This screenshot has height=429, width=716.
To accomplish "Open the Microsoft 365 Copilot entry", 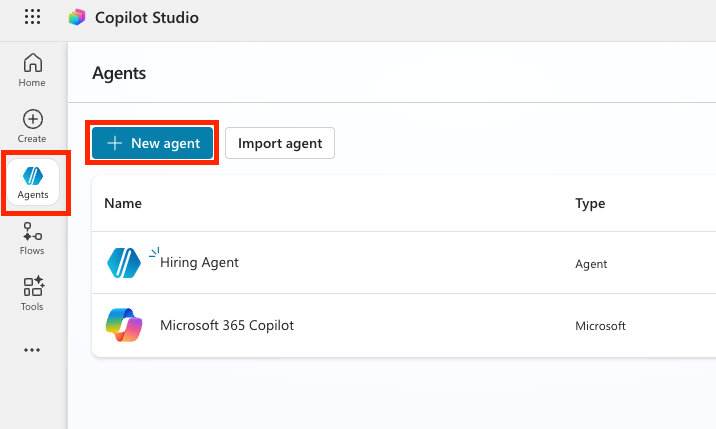I will coord(227,325).
